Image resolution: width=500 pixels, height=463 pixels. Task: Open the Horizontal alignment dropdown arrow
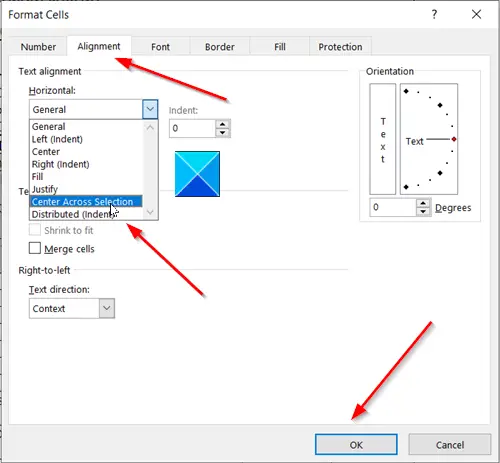tap(150, 109)
